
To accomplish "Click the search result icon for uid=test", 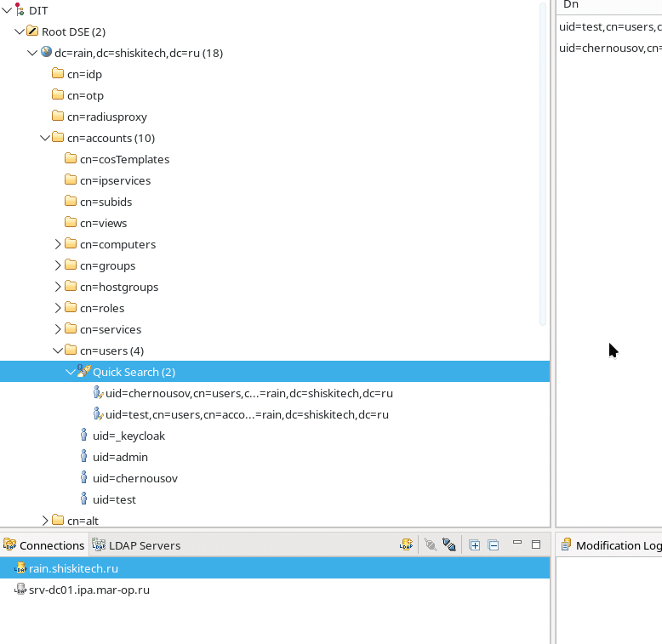I will [x=98, y=413].
